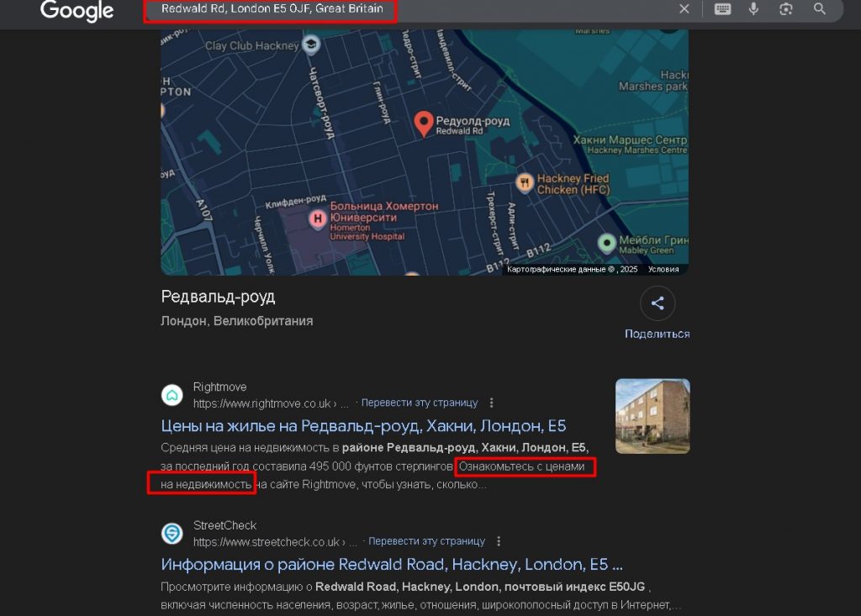Screen dimensions: 861x616
Task: Click the Share icon button
Action: coord(658,303)
